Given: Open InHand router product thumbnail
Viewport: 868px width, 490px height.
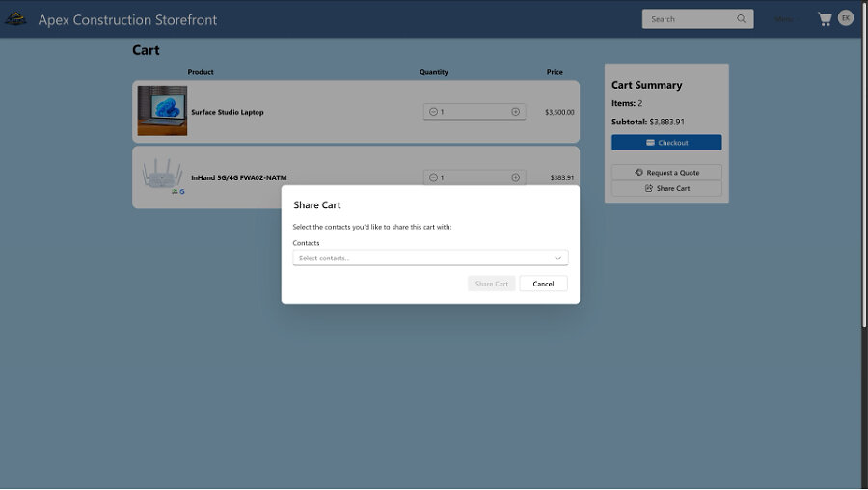Looking at the screenshot, I should (x=162, y=176).
